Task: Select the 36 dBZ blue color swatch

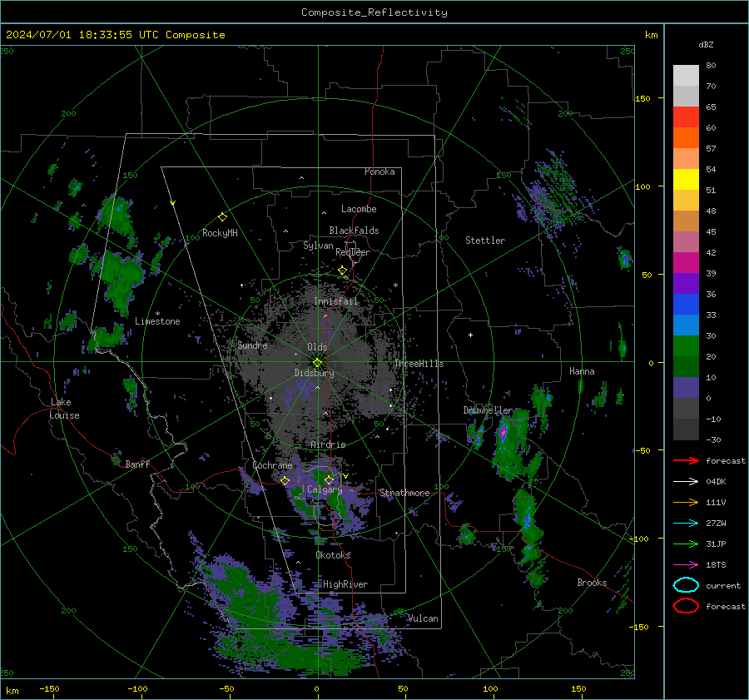Action: point(686,305)
